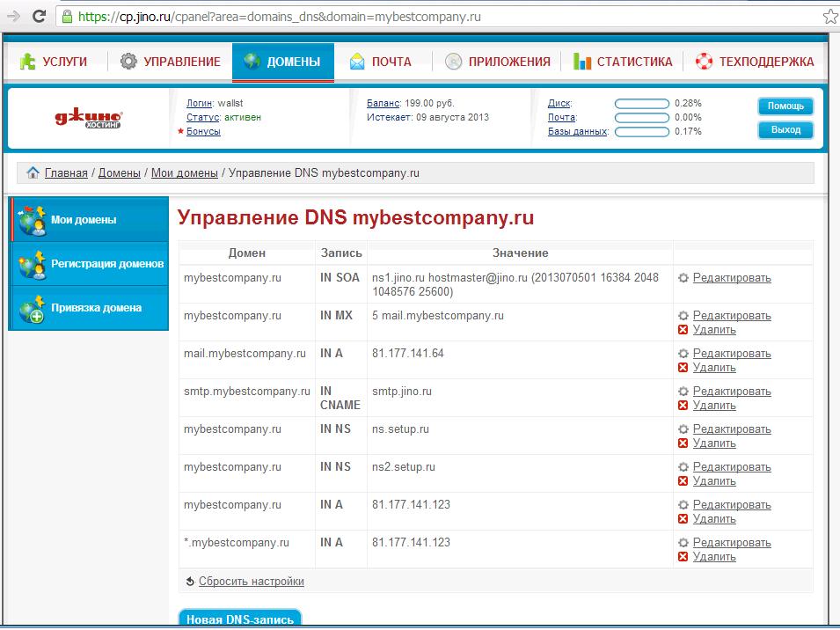Click the Главная breadcrumb link
The image size is (840, 630).
pos(66,173)
